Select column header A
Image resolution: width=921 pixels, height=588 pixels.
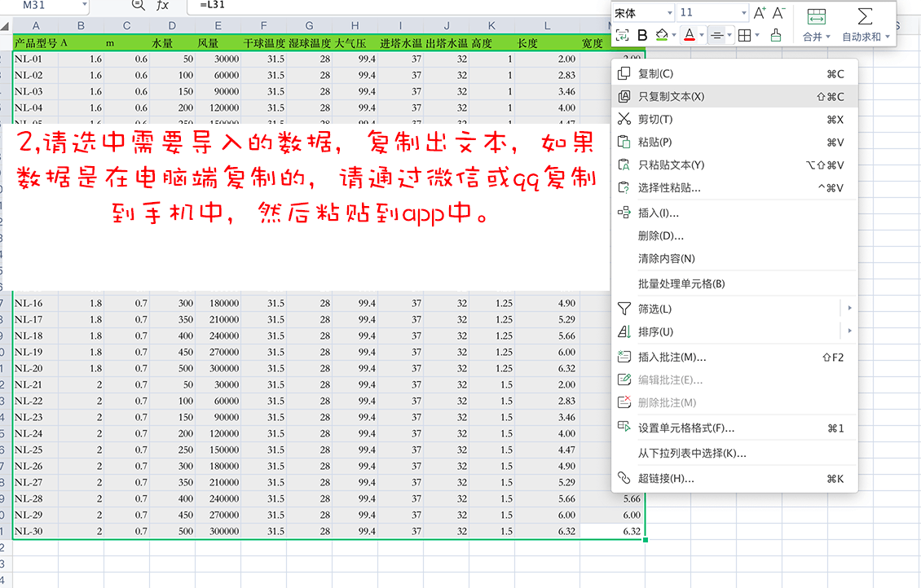[x=36, y=26]
